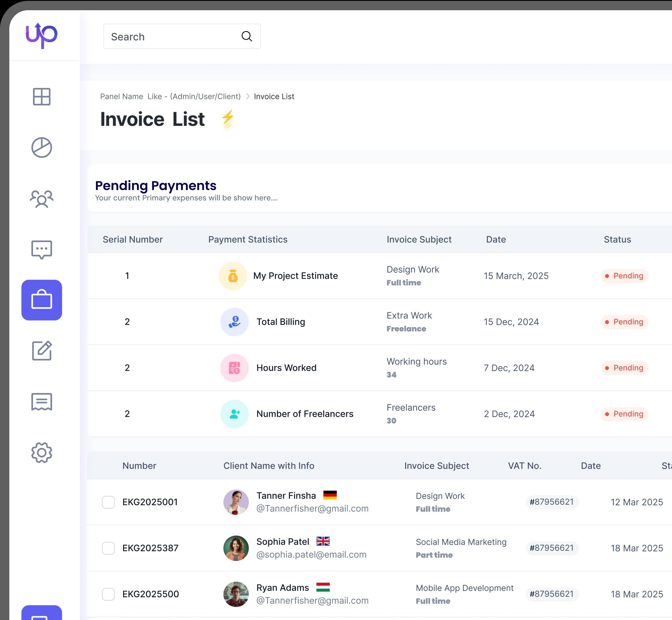Click the Hours Worked label

[x=286, y=368]
